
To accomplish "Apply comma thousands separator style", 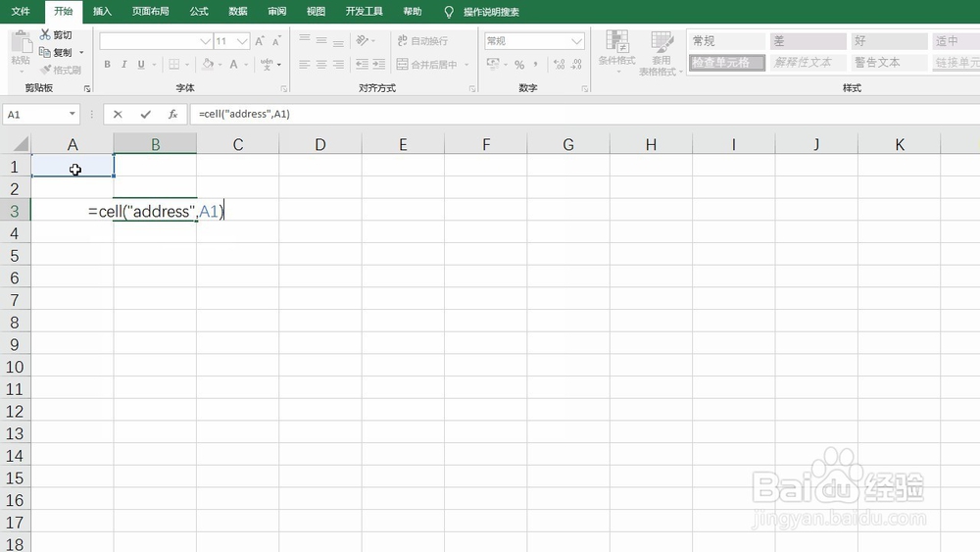I will [536, 64].
